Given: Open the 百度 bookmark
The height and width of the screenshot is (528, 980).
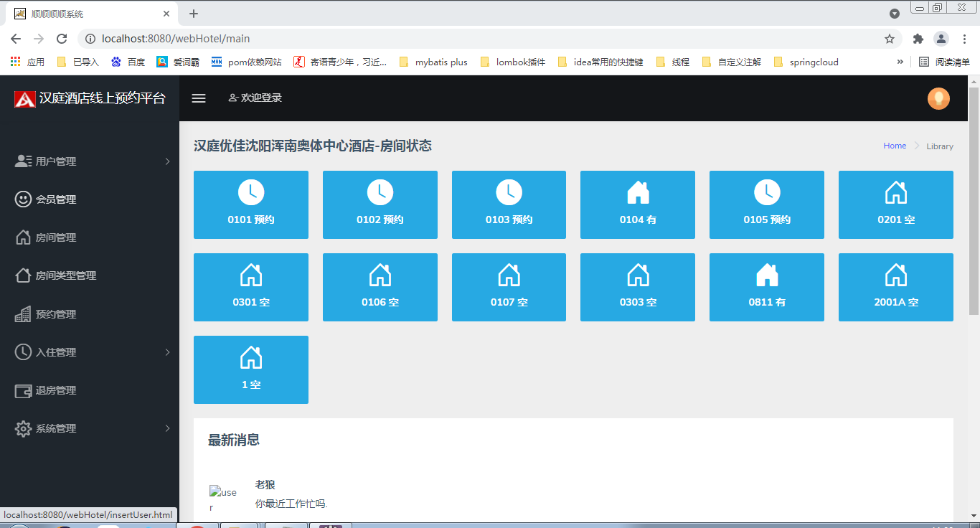Looking at the screenshot, I should pos(128,62).
